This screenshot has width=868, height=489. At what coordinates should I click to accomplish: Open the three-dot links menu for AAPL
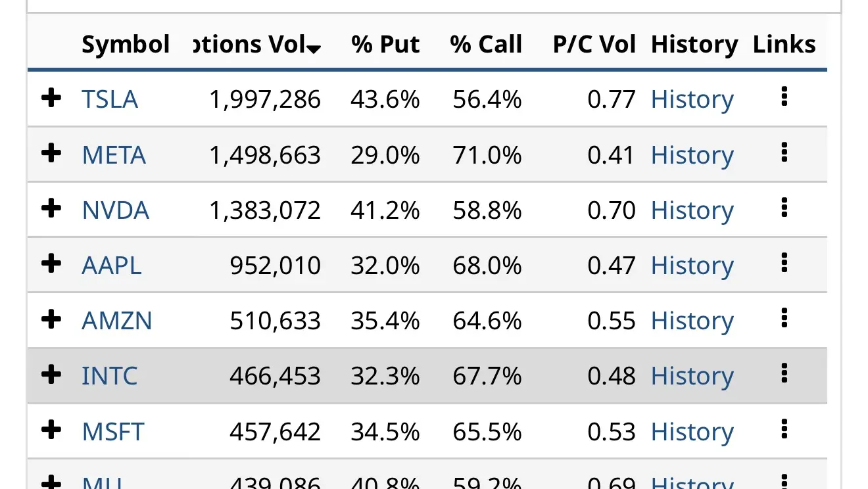coord(783,263)
